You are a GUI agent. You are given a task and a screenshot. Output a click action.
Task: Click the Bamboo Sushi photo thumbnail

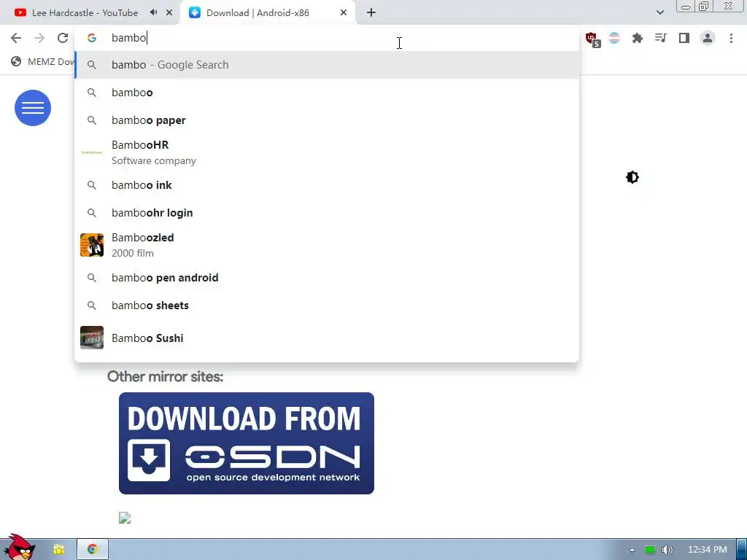point(92,338)
